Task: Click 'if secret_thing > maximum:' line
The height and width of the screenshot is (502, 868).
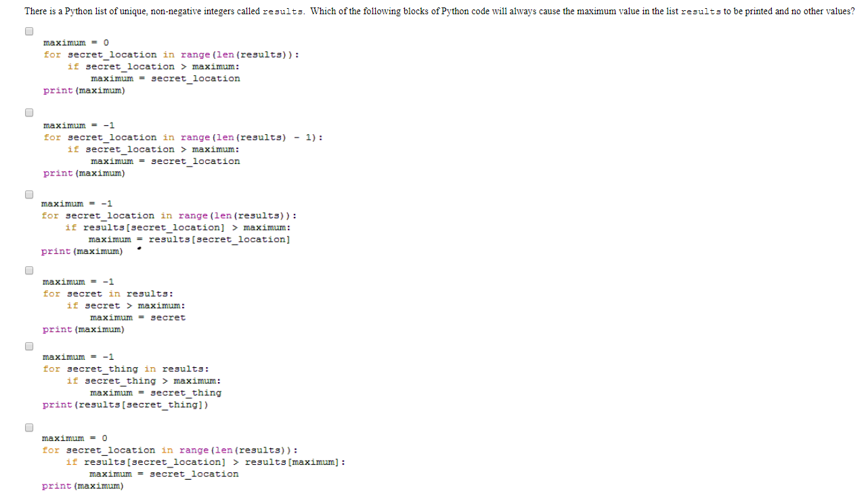Action: 144,381
